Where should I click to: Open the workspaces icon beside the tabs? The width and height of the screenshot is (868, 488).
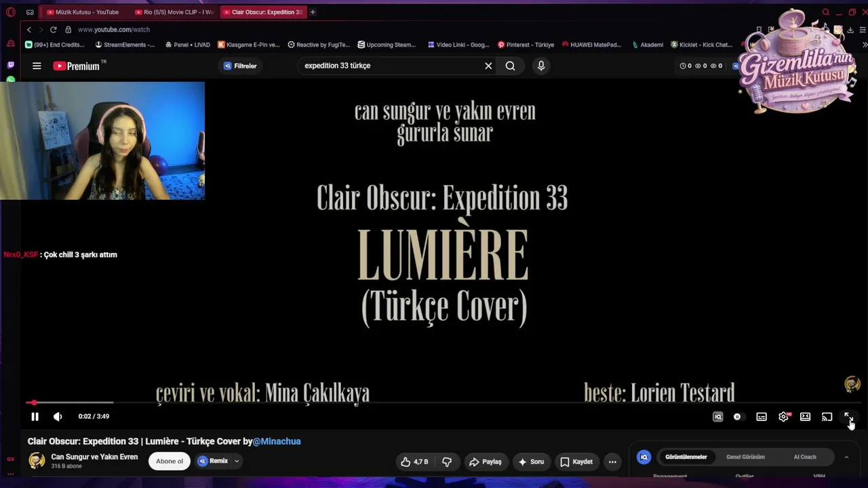[x=30, y=12]
